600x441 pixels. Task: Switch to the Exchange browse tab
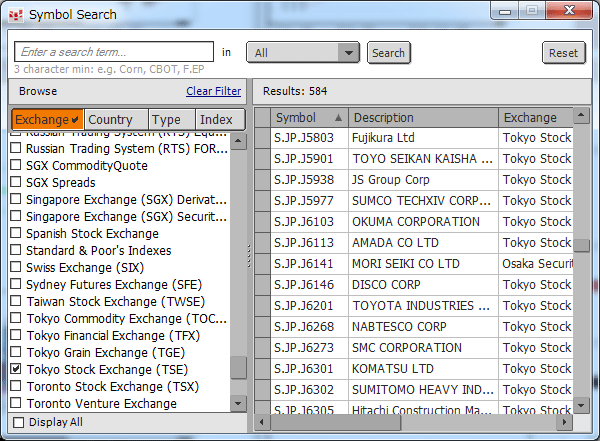click(47, 119)
